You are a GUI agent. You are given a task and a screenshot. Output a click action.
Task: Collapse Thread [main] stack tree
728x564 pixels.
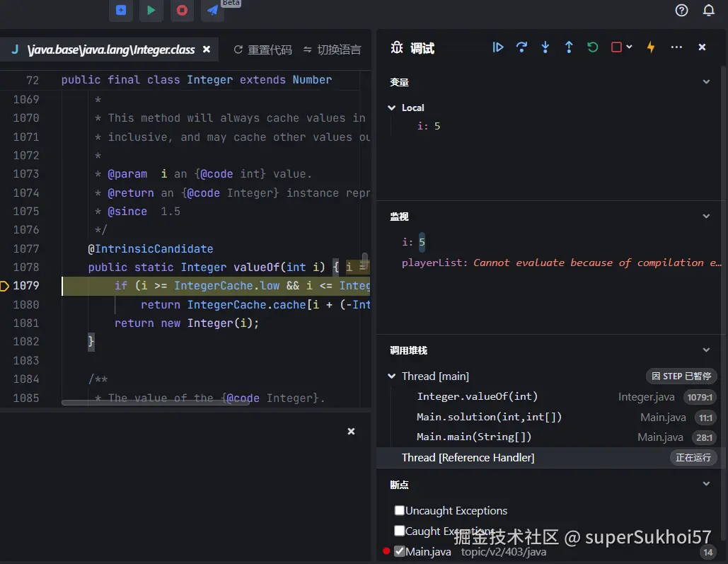[392, 376]
